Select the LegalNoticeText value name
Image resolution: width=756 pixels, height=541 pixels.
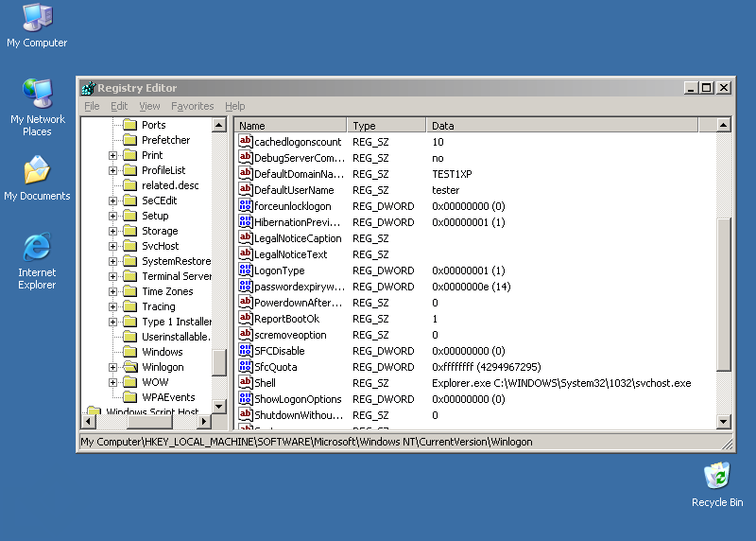click(x=291, y=254)
